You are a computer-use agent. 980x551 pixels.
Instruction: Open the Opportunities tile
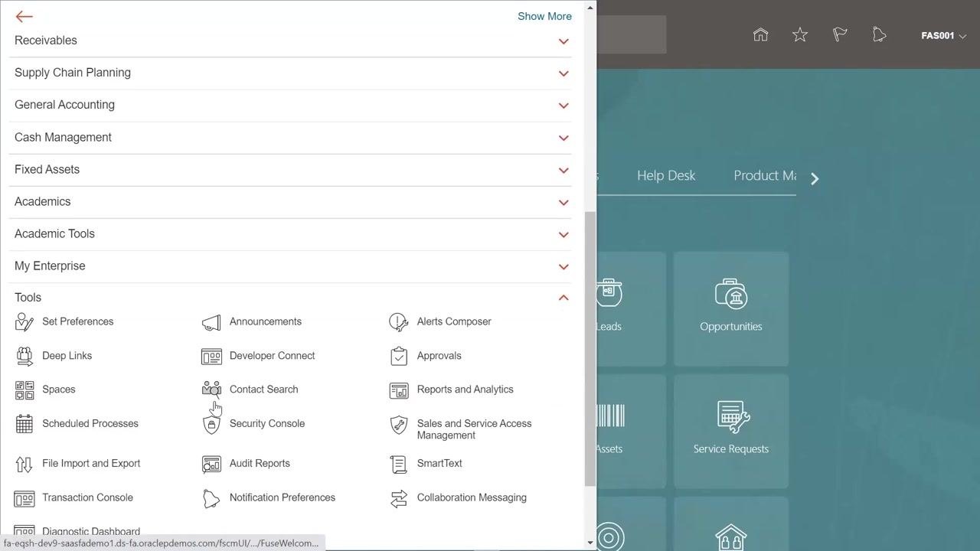pos(731,308)
